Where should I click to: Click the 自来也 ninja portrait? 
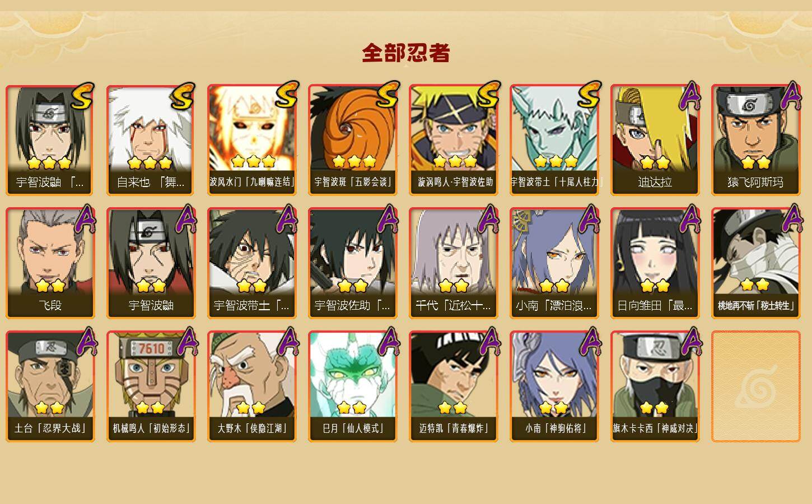coord(151,140)
